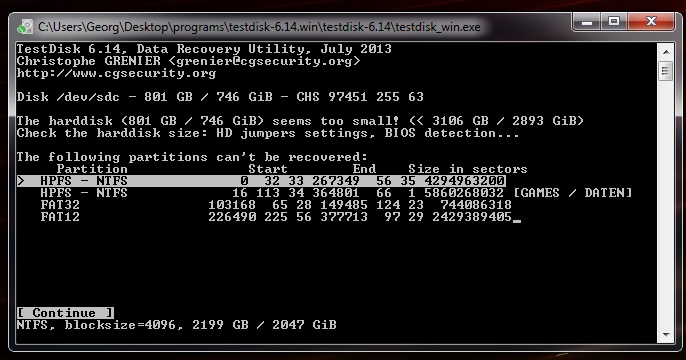Click the 'Disk /dev/sdc - 801 GB' line
This screenshot has width=686, height=360.
click(220, 97)
